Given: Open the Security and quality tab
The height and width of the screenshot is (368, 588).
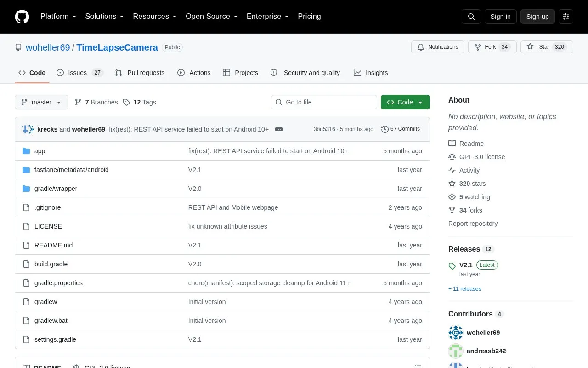Looking at the screenshot, I should coord(305,73).
